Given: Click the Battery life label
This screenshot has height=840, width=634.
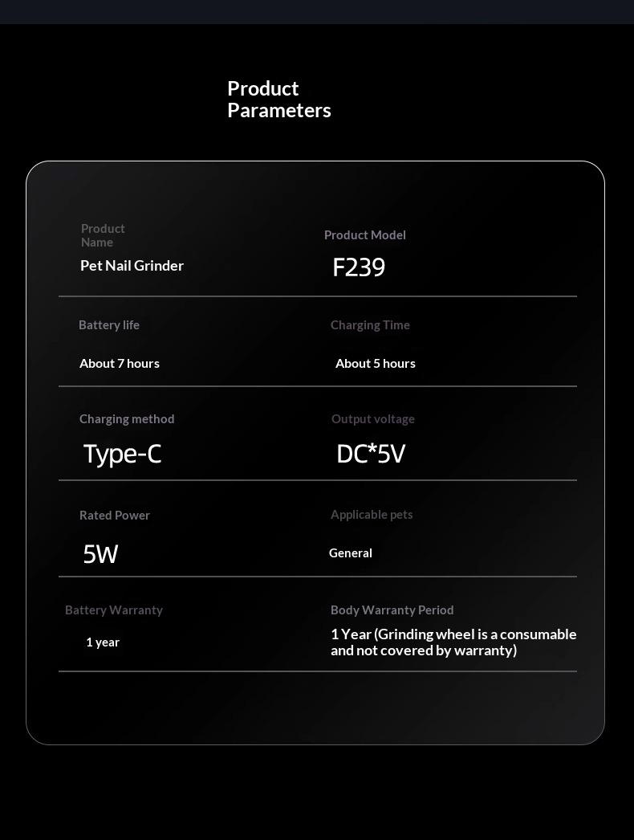Looking at the screenshot, I should [x=109, y=324].
